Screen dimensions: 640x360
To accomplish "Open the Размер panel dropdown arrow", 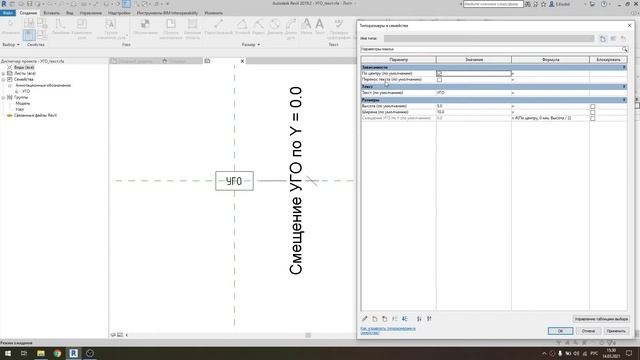I will coord(258,44).
